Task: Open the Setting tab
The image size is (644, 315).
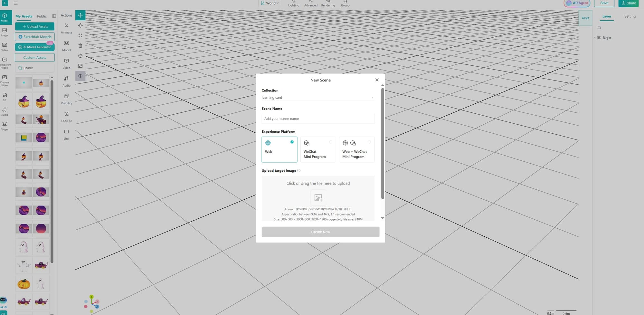Action: click(630, 16)
